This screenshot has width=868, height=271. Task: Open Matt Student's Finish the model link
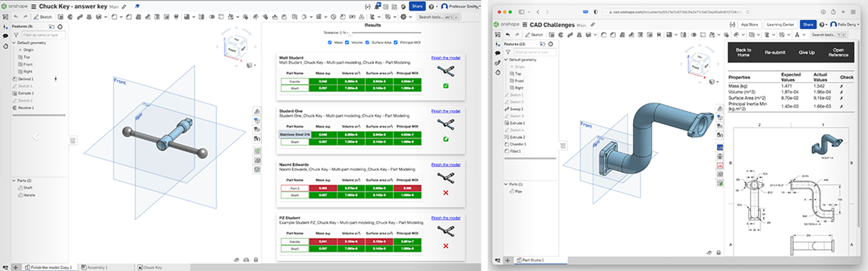pos(445,57)
